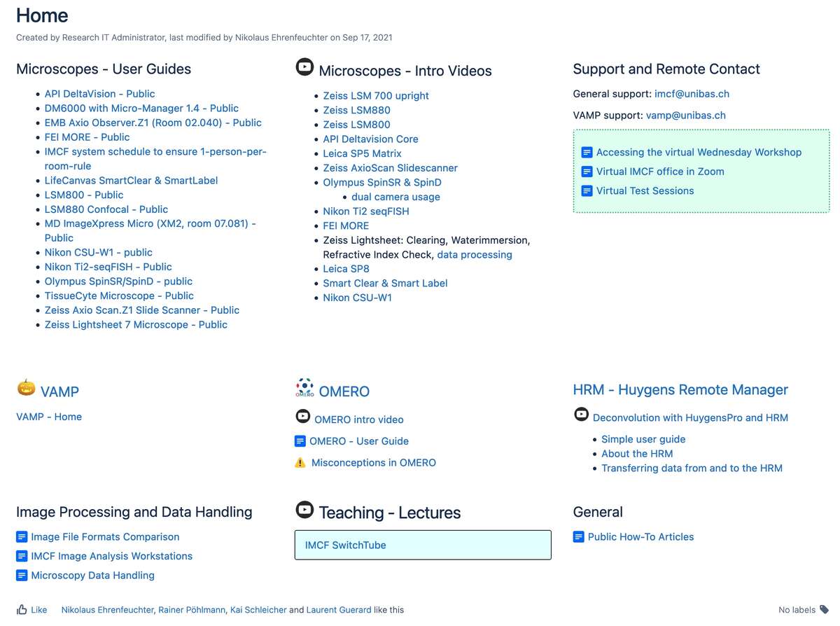
Task: Click the warning icon beside Misconceptions in OMERO
Action: coord(300,463)
